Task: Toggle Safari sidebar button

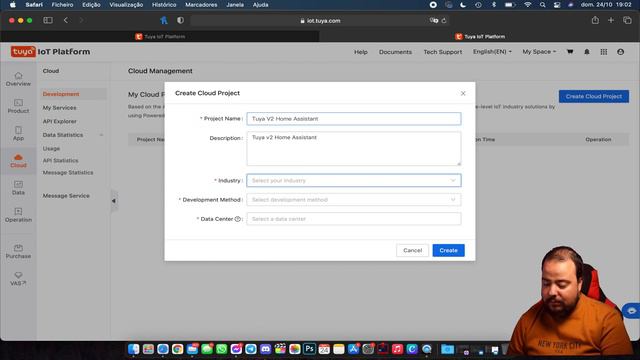Action: tap(48, 20)
